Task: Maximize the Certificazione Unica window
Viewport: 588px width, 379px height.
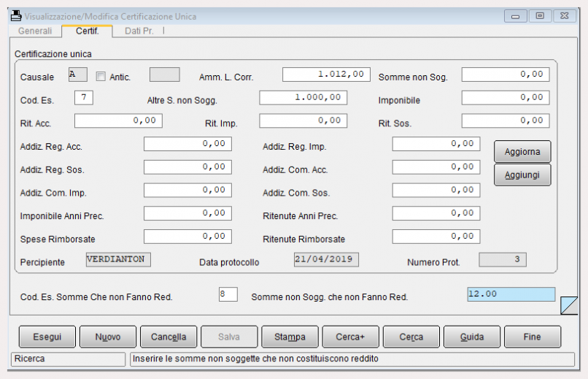Action: point(540,16)
